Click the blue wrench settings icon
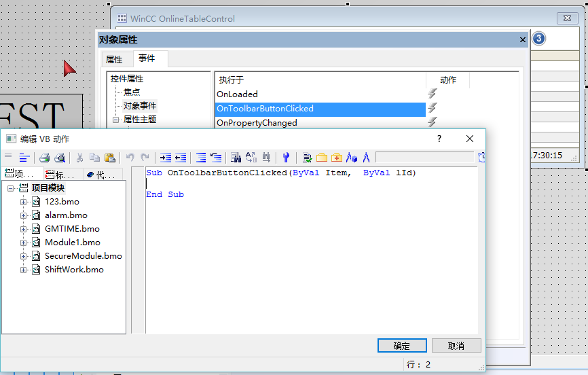The width and height of the screenshot is (588, 375). click(286, 158)
